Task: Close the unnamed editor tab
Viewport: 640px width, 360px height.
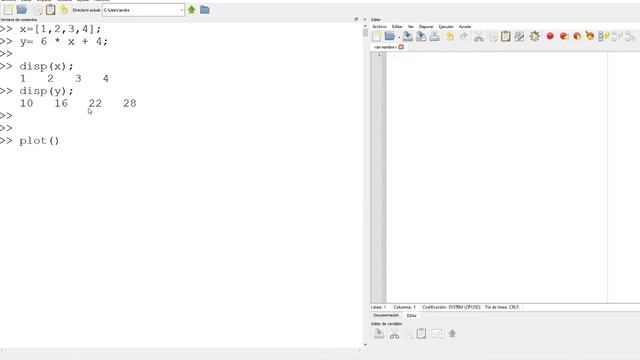Action: (x=401, y=47)
